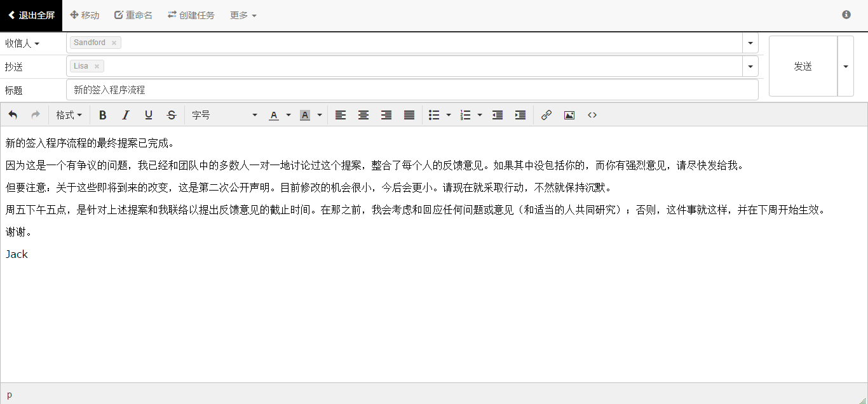Click the first body line 新的签入程序流程的最终提案已完成
This screenshot has width=868, height=404.
click(90, 143)
